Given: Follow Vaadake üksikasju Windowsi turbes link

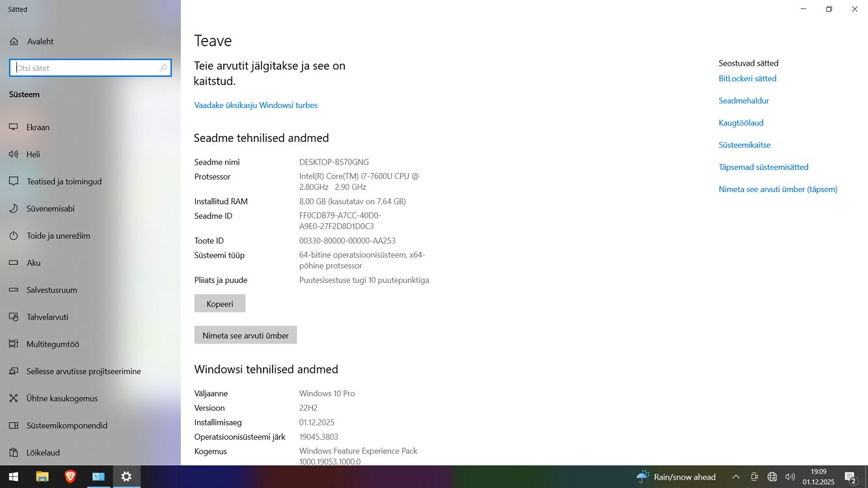Looking at the screenshot, I should point(256,105).
